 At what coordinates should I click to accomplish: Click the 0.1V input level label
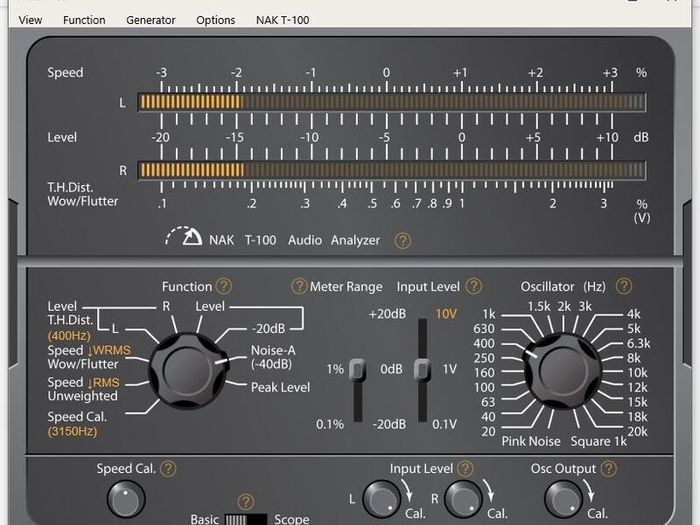[445, 424]
